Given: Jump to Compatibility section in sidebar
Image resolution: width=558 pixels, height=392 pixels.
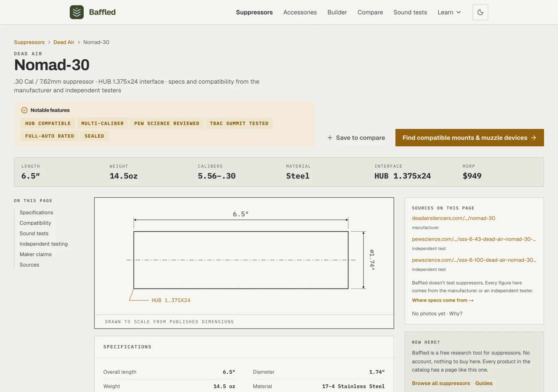Looking at the screenshot, I should [35, 223].
